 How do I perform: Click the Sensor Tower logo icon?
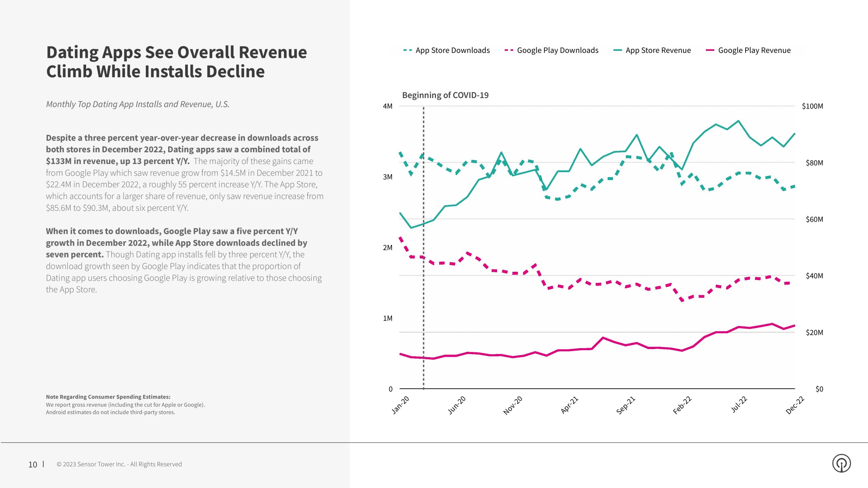[841, 463]
